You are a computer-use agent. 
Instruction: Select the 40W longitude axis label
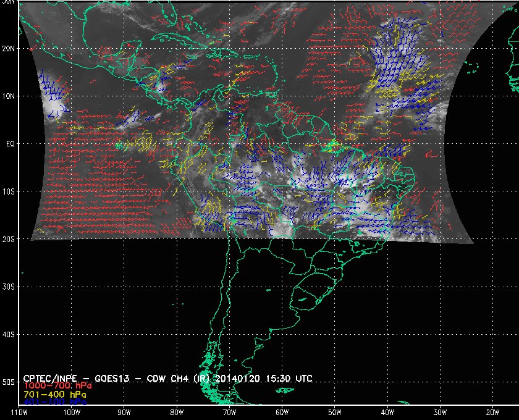[x=387, y=413]
